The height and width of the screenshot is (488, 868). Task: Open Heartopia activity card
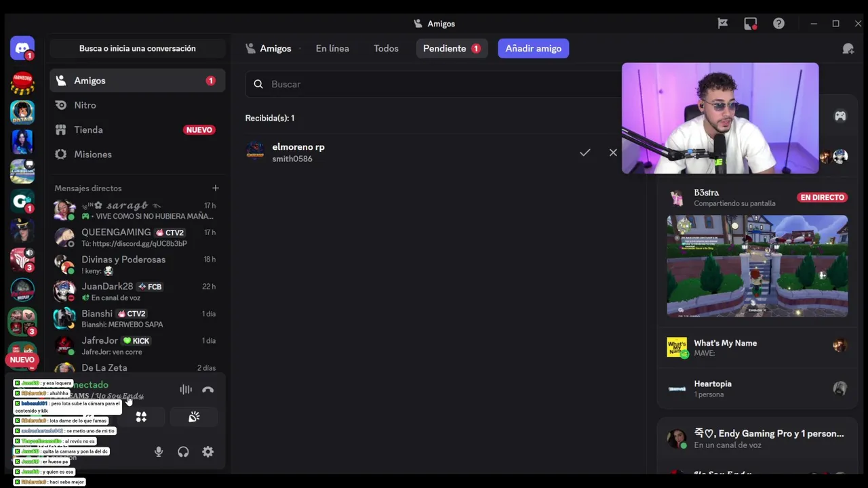757,388
